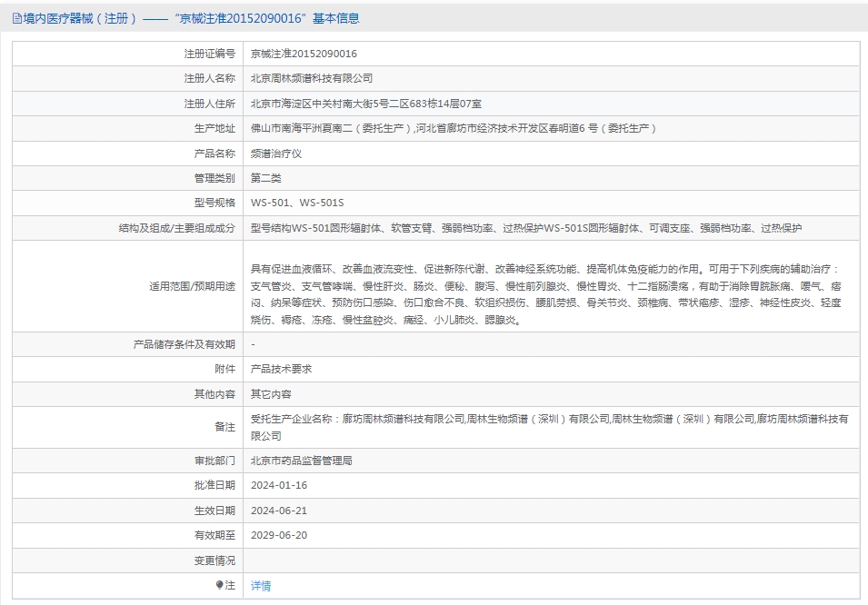Click the label 其他内容
The width and height of the screenshot is (868, 605).
[215, 394]
